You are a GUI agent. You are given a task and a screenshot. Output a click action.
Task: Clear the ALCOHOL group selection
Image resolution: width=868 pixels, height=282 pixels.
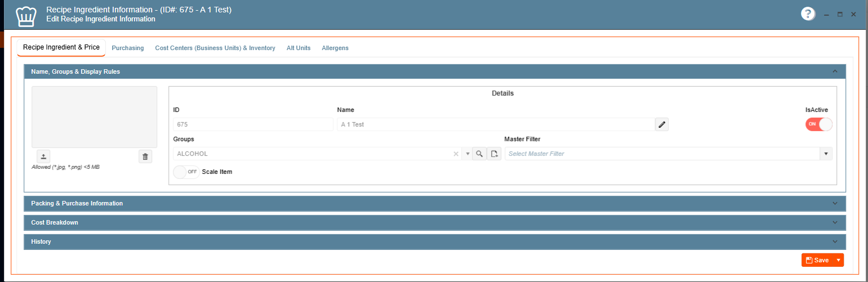coord(456,154)
